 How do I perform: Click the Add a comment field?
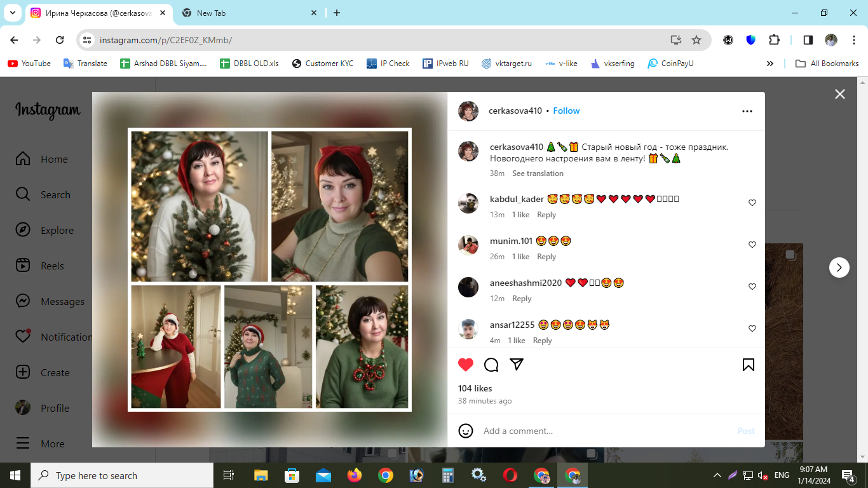pos(607,431)
